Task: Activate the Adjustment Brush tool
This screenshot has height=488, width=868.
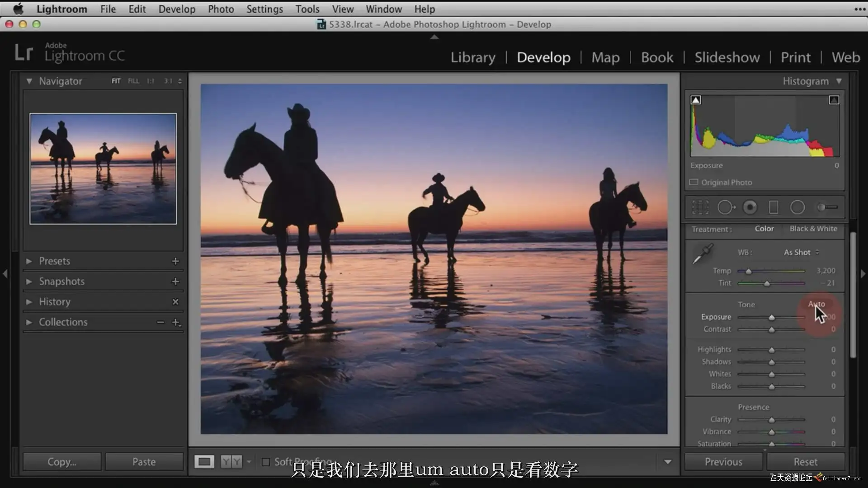Action: 827,207
